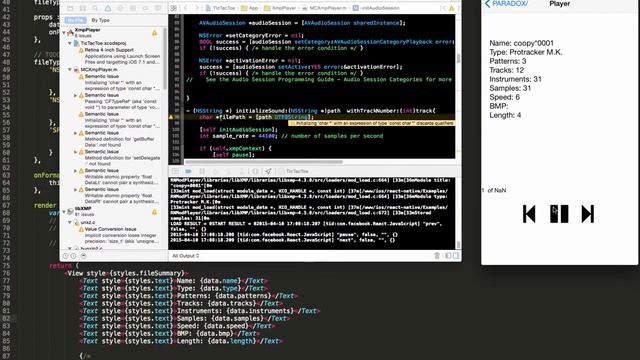Click the warning marker in the editor gutter
Screen dimensions: 640x360
171,117
